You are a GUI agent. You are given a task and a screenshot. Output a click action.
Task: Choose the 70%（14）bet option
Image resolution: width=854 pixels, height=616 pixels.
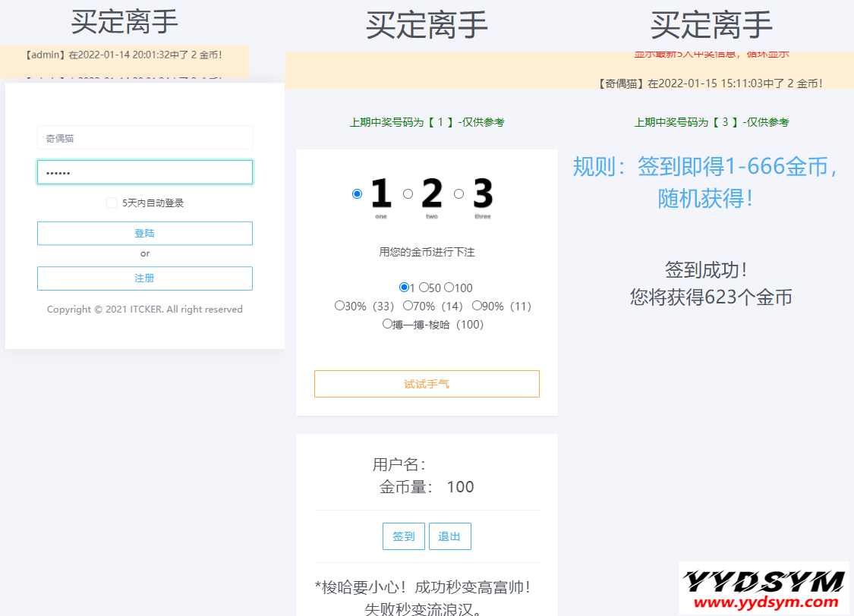(x=408, y=306)
